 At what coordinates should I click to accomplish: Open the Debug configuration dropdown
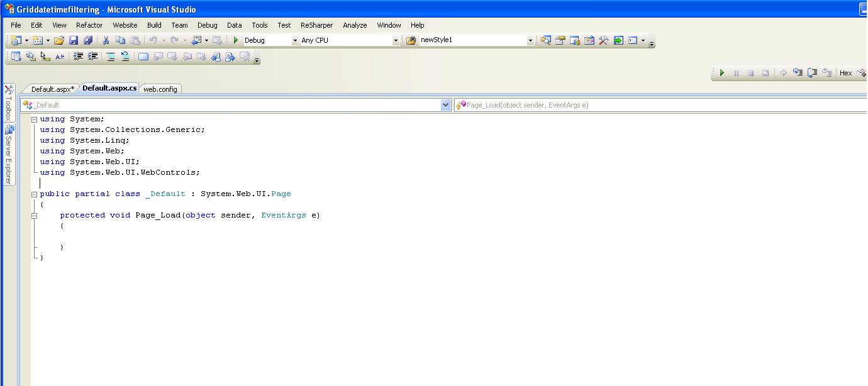(x=295, y=40)
